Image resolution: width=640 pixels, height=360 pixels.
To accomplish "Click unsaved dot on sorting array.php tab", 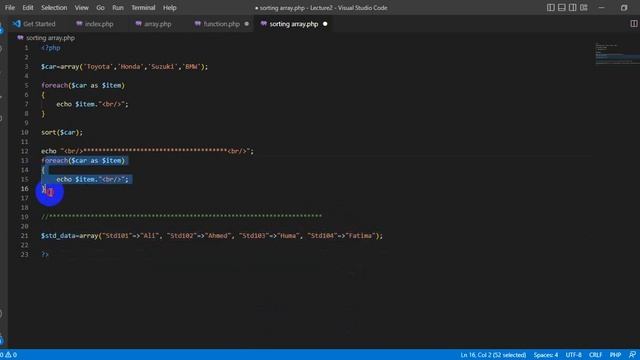I will [x=325, y=24].
